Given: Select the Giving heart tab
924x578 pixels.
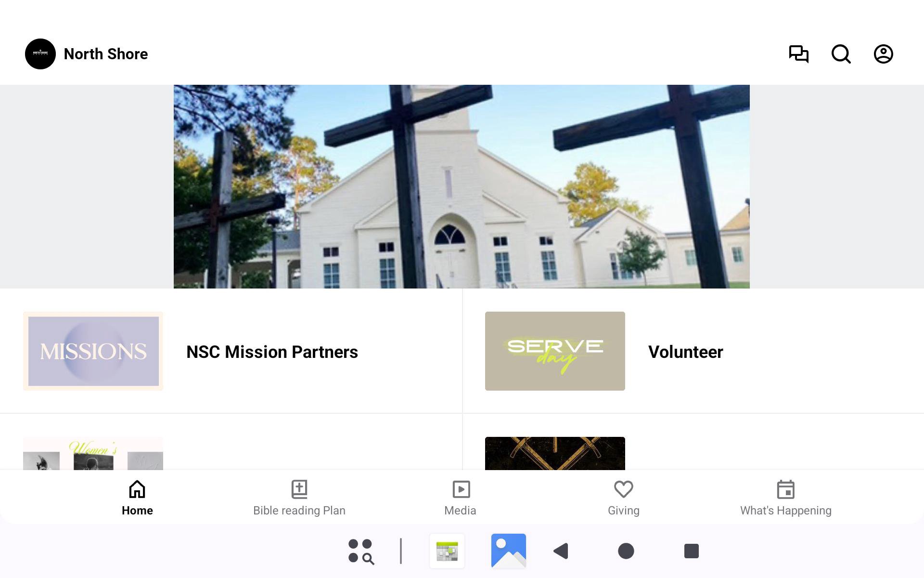Looking at the screenshot, I should [x=623, y=498].
